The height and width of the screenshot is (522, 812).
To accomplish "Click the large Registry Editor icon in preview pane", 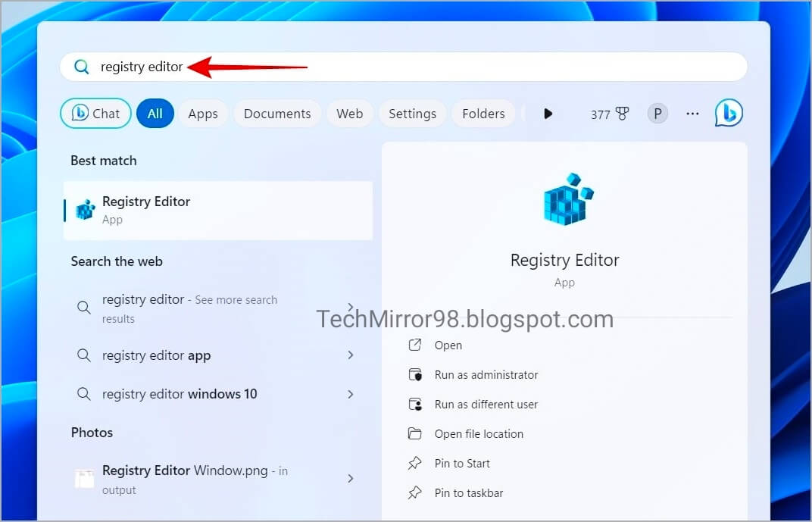I will point(567,199).
